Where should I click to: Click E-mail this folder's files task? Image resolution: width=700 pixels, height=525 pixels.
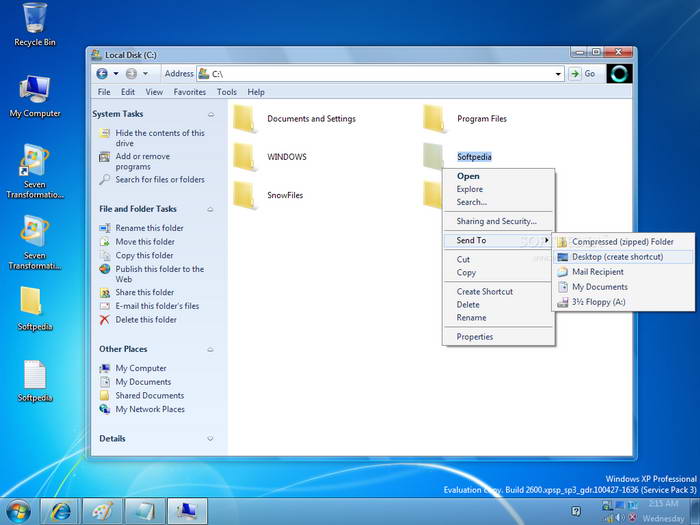(149, 306)
